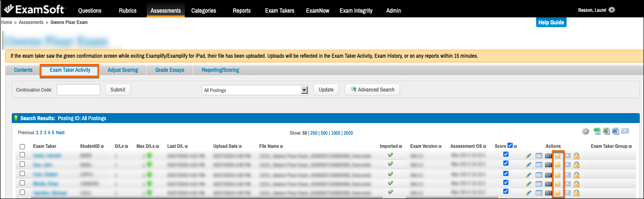This screenshot has height=199, width=644.
Task: Click camera icon in fifth row
Action: click(x=548, y=193)
